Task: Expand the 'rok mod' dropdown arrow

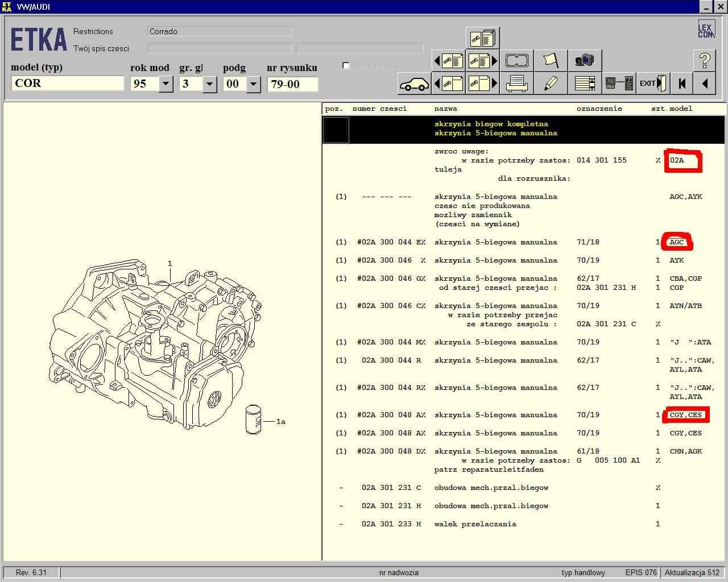Action: [x=166, y=84]
